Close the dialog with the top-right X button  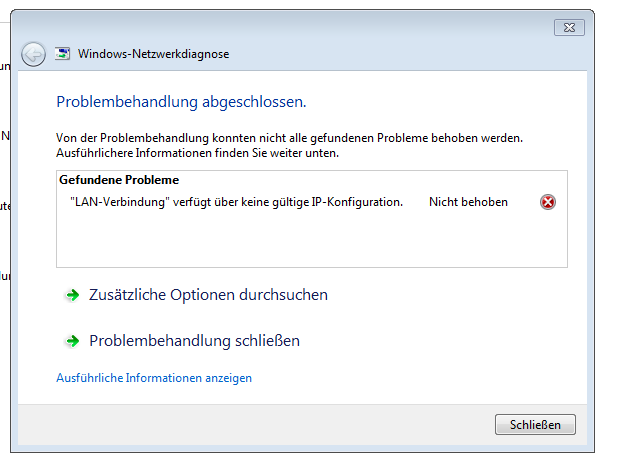[569, 27]
